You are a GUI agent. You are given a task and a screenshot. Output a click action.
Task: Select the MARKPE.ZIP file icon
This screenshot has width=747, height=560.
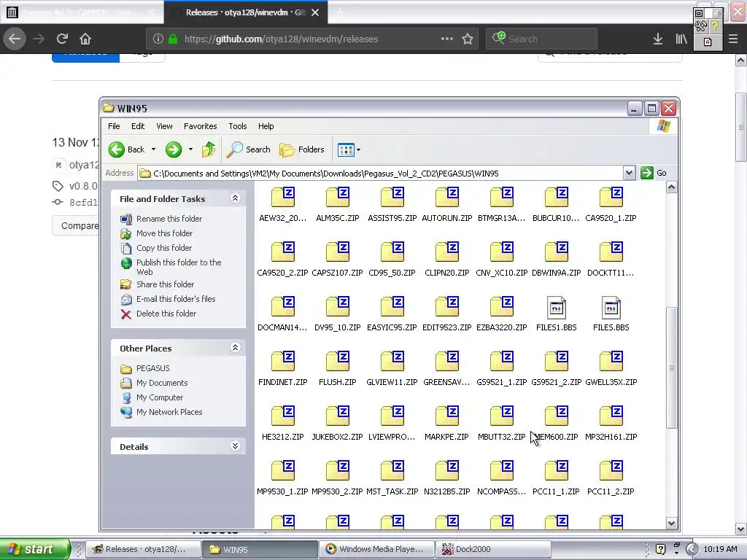[447, 416]
